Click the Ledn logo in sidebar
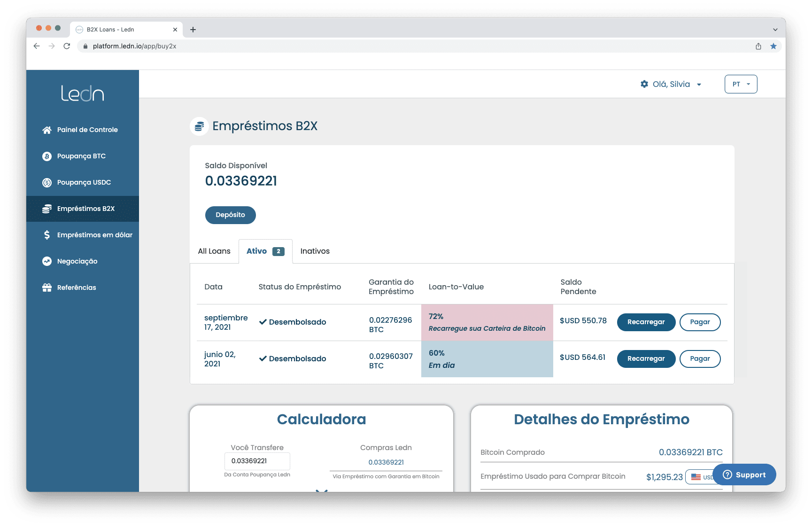This screenshot has width=812, height=529. [x=82, y=93]
